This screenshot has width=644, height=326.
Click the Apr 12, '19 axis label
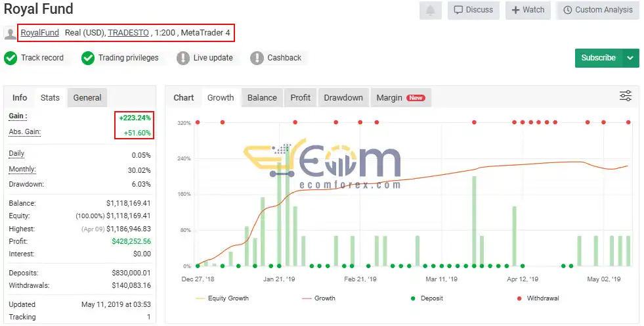523,279
